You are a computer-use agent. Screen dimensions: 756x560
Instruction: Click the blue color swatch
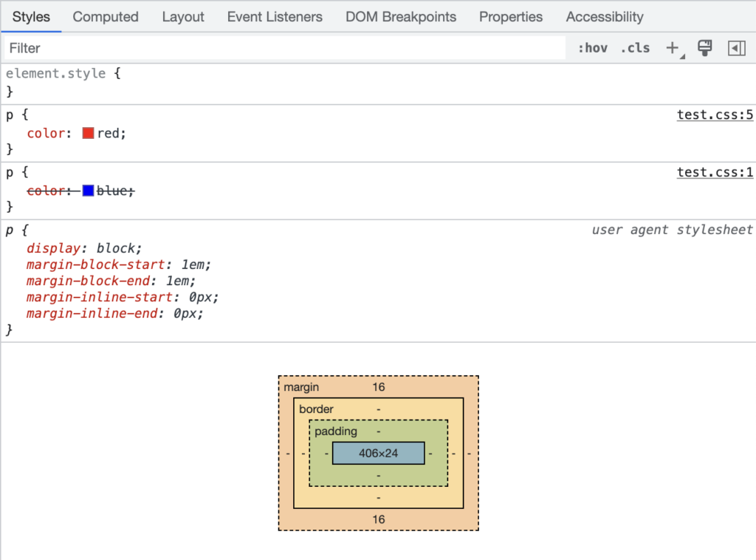[89, 191]
